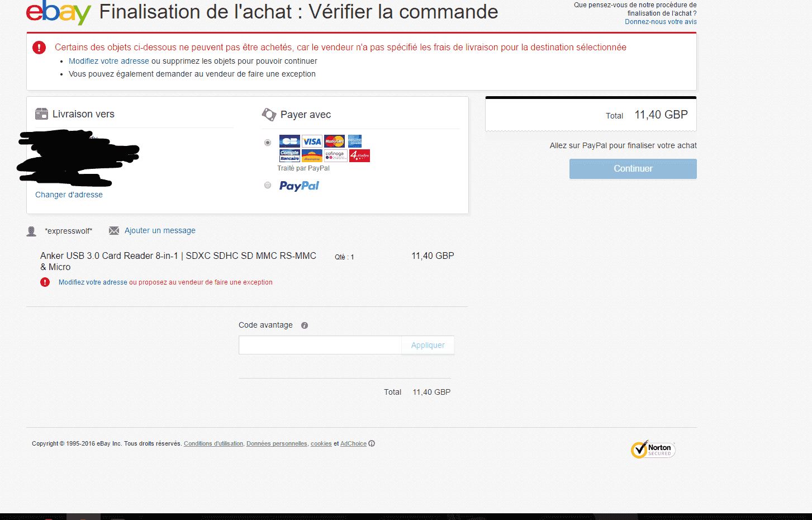Click the red error icon under the Anker item
The height and width of the screenshot is (520, 812).
45,282
